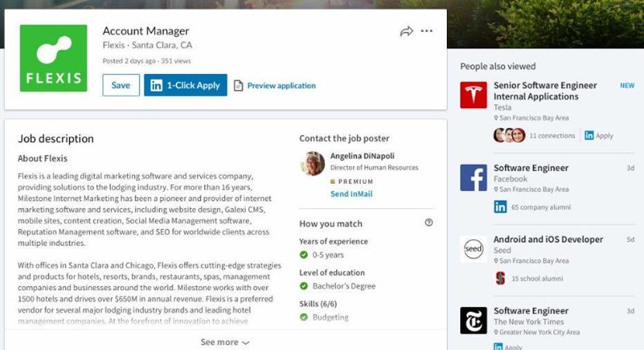Click Stanford icon beside 15 school alumni

tap(500, 278)
